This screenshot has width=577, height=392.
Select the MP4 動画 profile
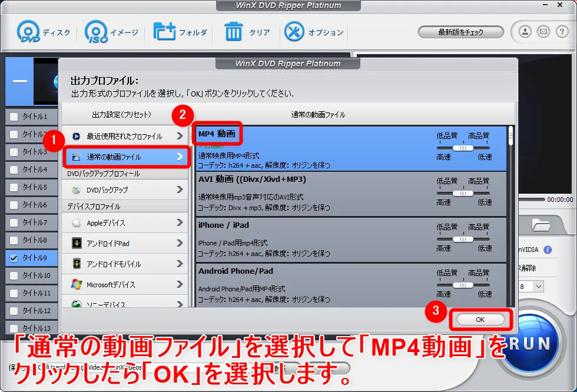coord(351,148)
